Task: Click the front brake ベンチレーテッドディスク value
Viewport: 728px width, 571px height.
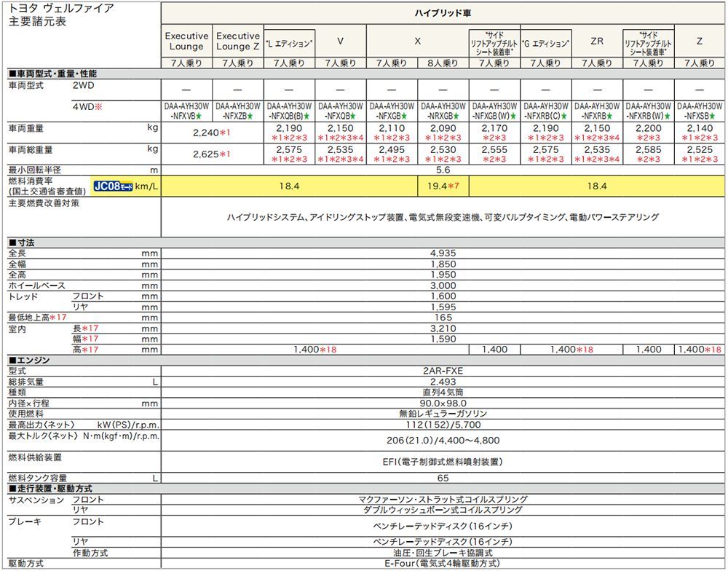Action: 443,526
